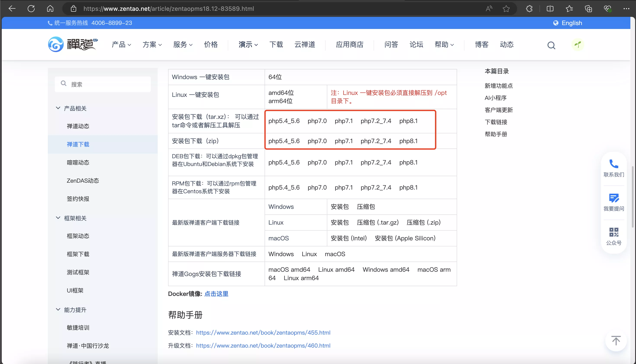Click back-to-top arrow button
The width and height of the screenshot is (636, 364).
[616, 340]
